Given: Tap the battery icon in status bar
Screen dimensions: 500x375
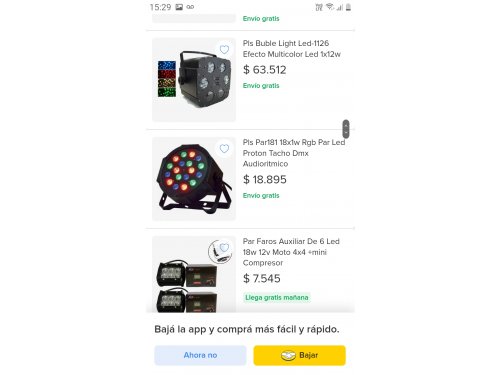Looking at the screenshot, I should [x=348, y=7].
